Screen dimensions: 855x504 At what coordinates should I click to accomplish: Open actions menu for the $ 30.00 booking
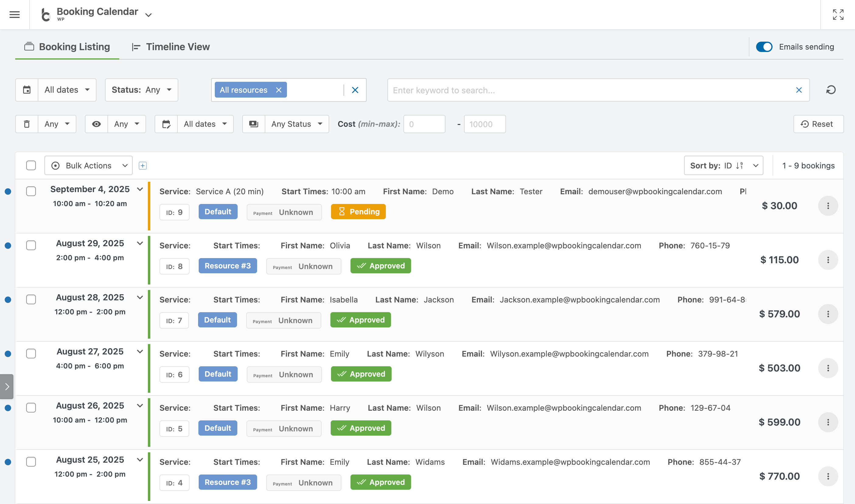click(x=828, y=206)
